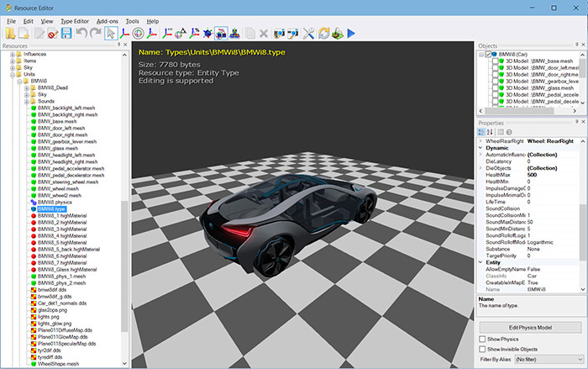Open the Filter By Alias dropdown
Screen dimensions: 588x369
click(x=549, y=360)
